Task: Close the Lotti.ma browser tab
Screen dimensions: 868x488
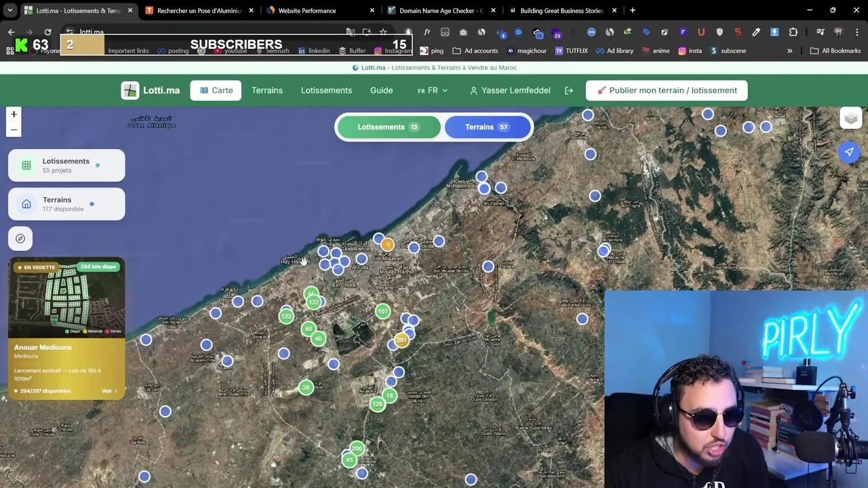Action: [130, 10]
